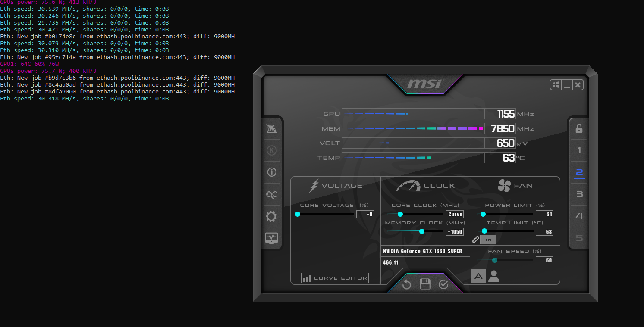Click the driver version '466.11' text
Screen dimensions: 644x327
391,263
